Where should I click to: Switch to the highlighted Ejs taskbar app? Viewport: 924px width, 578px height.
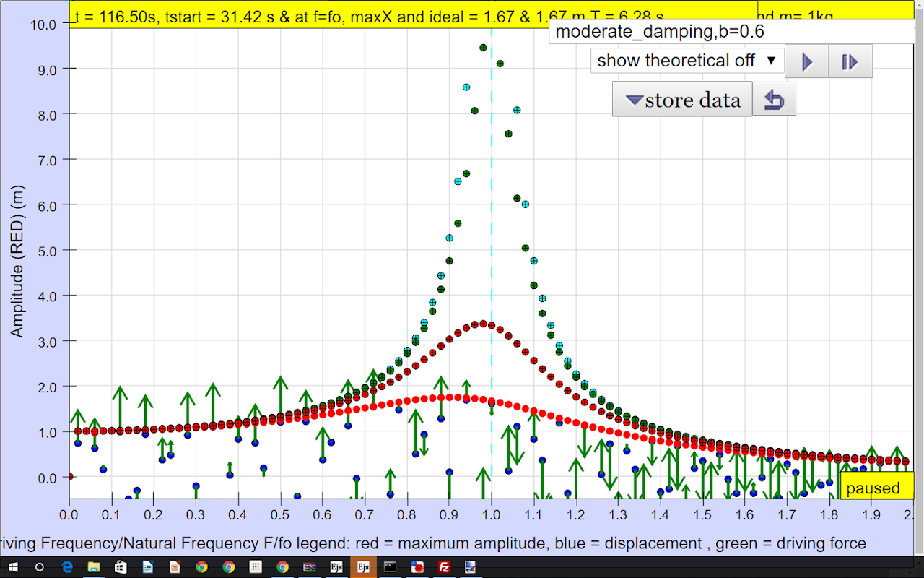tap(363, 567)
